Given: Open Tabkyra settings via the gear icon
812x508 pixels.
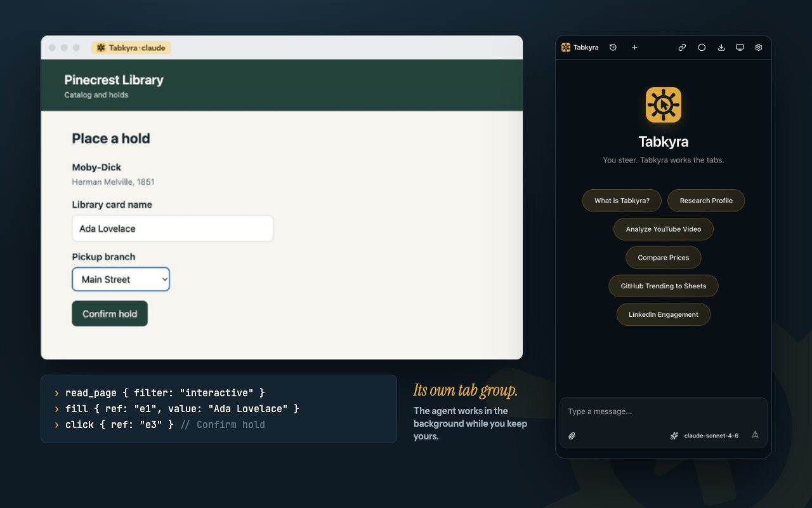Looking at the screenshot, I should point(759,48).
